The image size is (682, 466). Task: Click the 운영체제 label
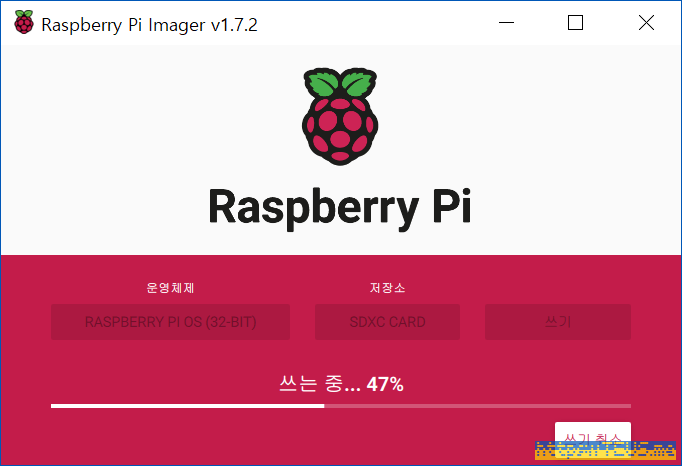(x=170, y=288)
